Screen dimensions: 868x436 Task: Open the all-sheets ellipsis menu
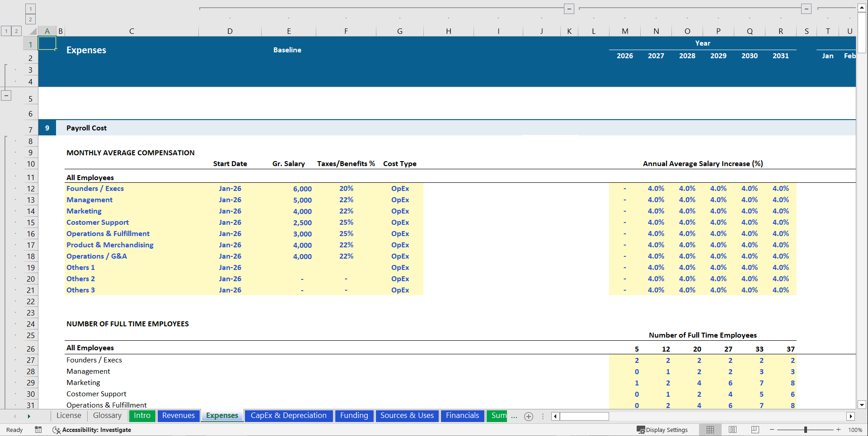[x=514, y=417]
